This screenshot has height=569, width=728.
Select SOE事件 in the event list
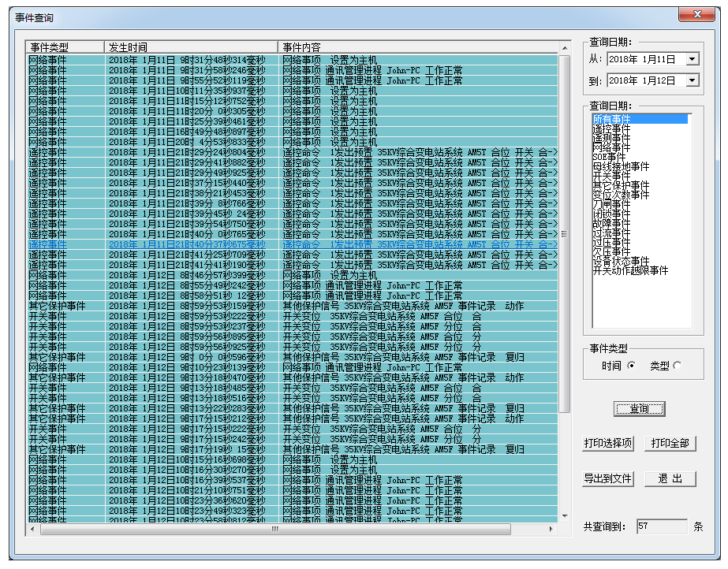tap(610, 157)
